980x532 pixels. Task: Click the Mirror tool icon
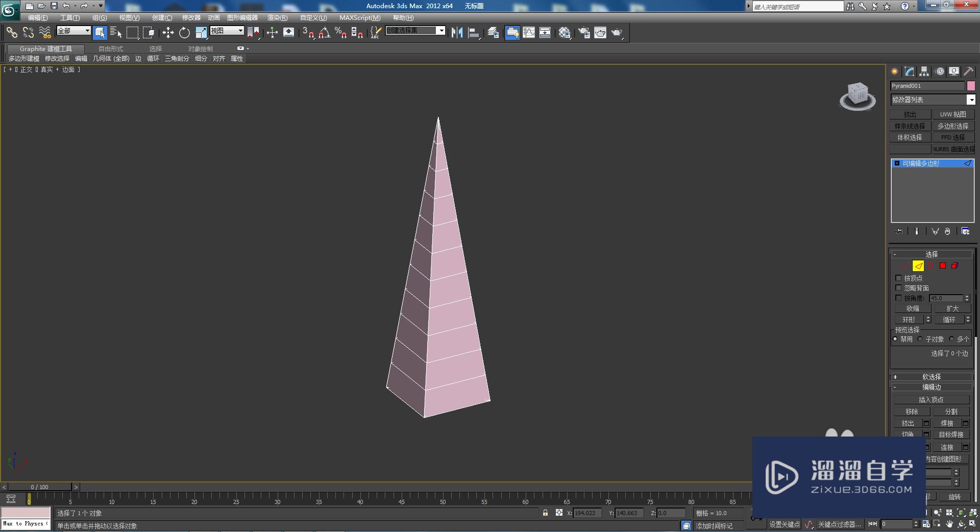pyautogui.click(x=457, y=33)
